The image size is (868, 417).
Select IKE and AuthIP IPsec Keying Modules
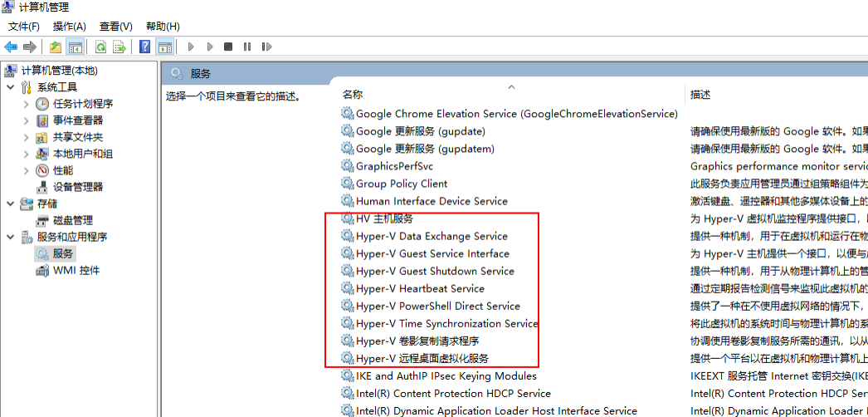(x=446, y=376)
